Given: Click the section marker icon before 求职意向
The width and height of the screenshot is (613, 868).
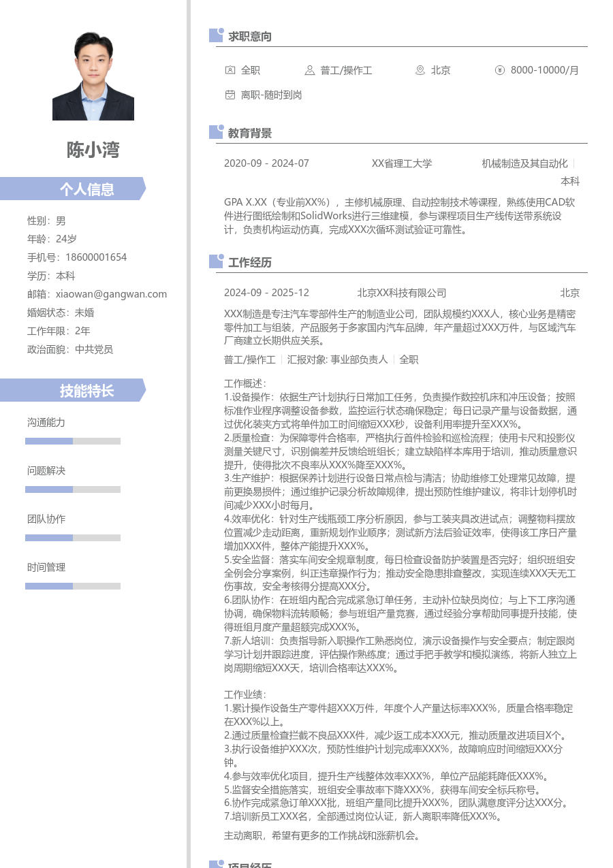Looking at the screenshot, I should click(215, 36).
